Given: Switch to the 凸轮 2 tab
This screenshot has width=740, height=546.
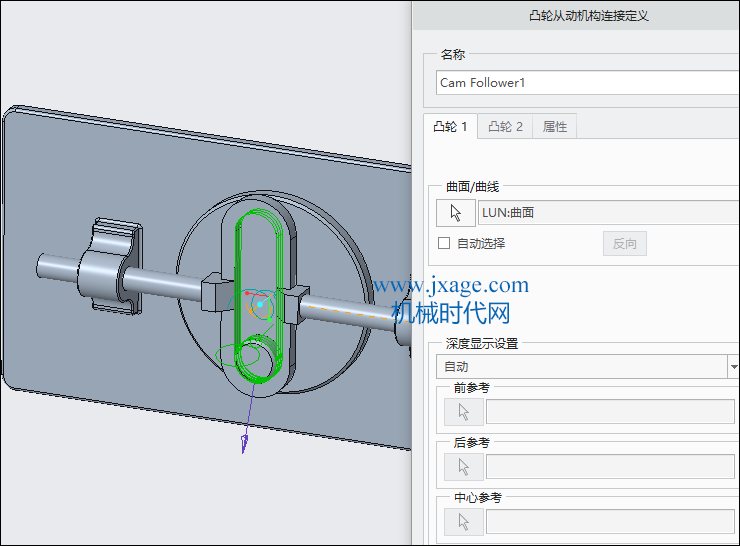Looking at the screenshot, I should click(505, 126).
